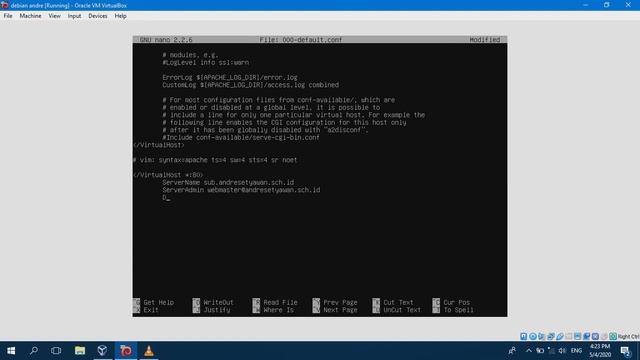Viewport: 640px width, 360px height.
Task: Click the CPU features indicator icon
Action: (x=595, y=336)
